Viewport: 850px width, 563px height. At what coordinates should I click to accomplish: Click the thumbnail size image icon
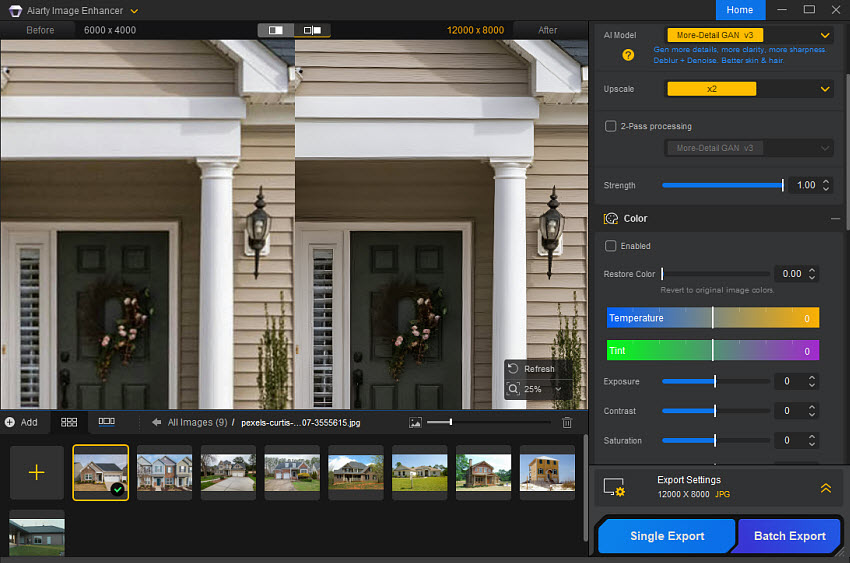click(415, 423)
